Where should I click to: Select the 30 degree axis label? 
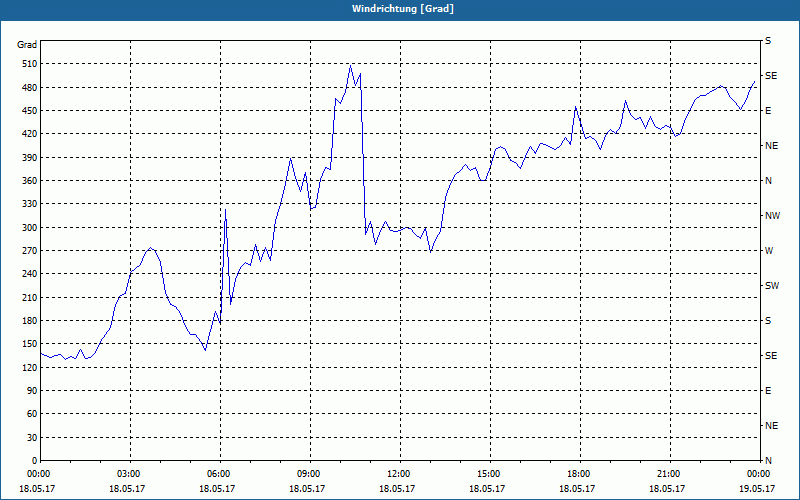(x=32, y=438)
